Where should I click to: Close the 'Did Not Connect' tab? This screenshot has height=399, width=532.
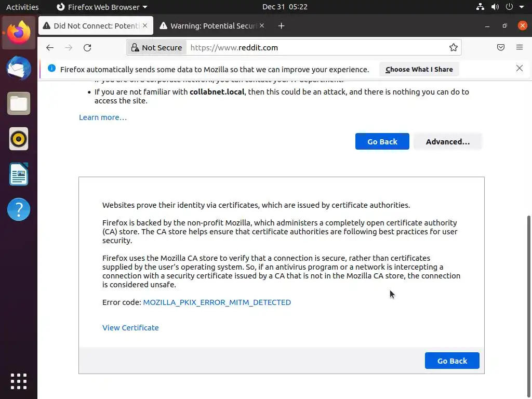145,25
